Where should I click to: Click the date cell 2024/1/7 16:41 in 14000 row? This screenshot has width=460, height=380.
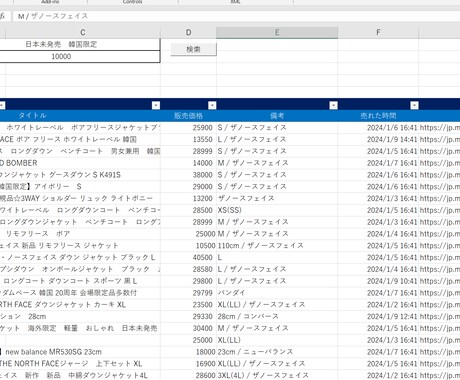(378, 163)
